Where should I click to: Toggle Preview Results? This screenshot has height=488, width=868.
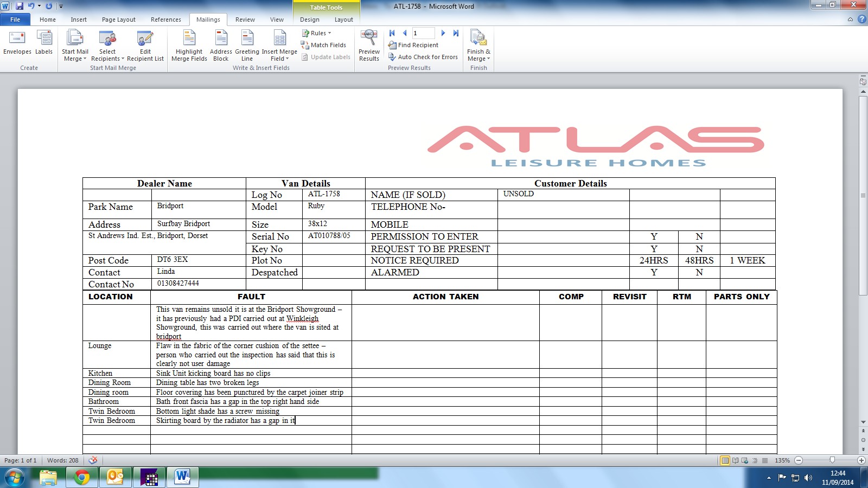[369, 46]
